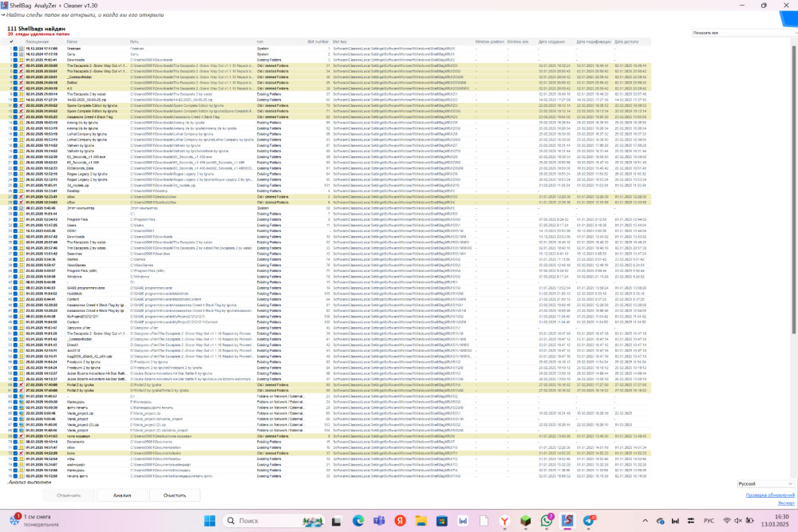The height and width of the screenshot is (532, 798).
Task: Click the folder icon in the Documents row
Action: click(x=21, y=441)
